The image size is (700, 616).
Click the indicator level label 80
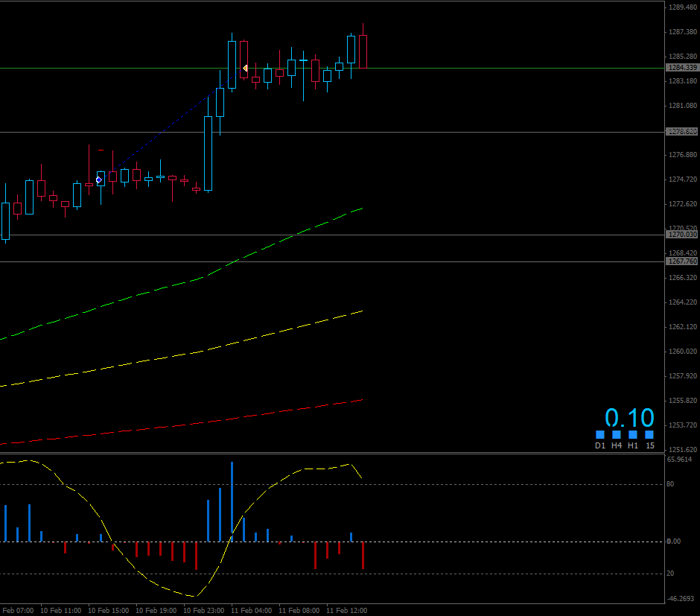(x=670, y=484)
